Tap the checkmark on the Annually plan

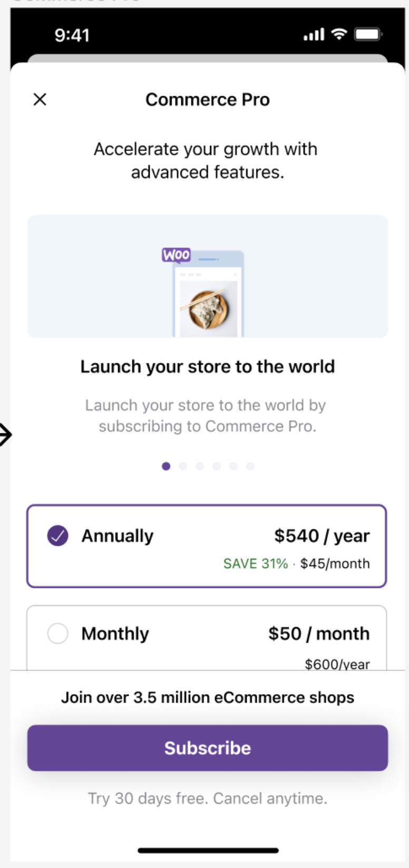pyautogui.click(x=57, y=536)
